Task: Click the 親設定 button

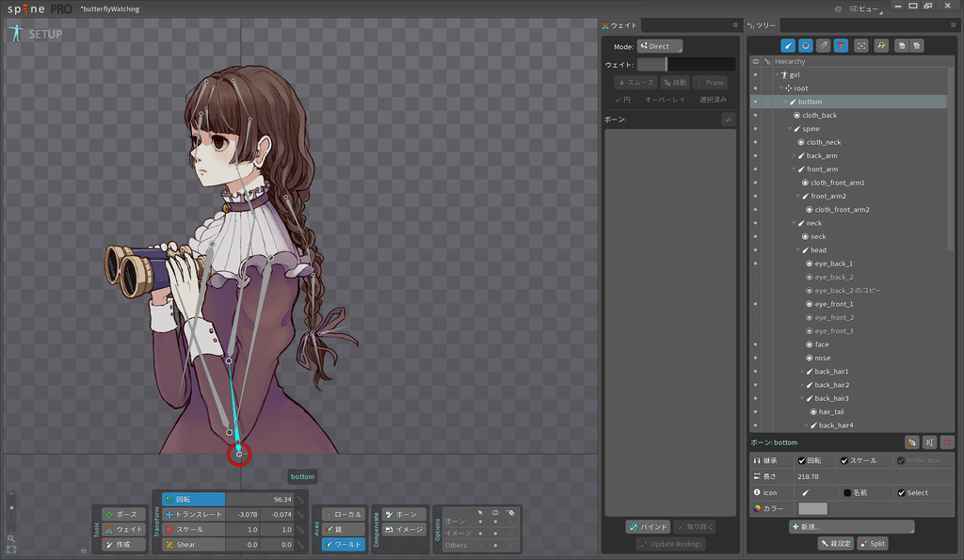Action: click(836, 543)
